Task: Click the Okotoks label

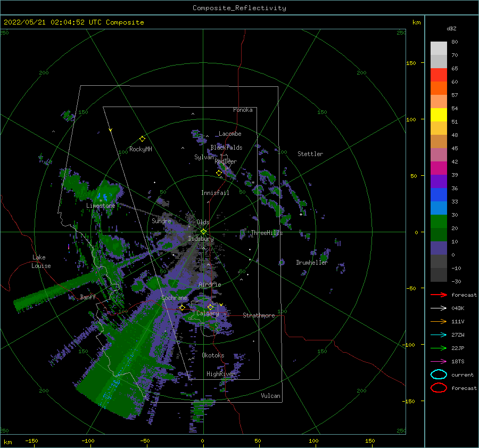Action: point(213,355)
